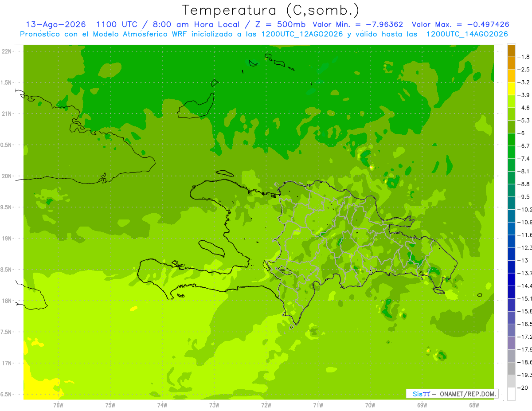
Task: Click the '71W' longitude axis label
Action: tap(318, 405)
